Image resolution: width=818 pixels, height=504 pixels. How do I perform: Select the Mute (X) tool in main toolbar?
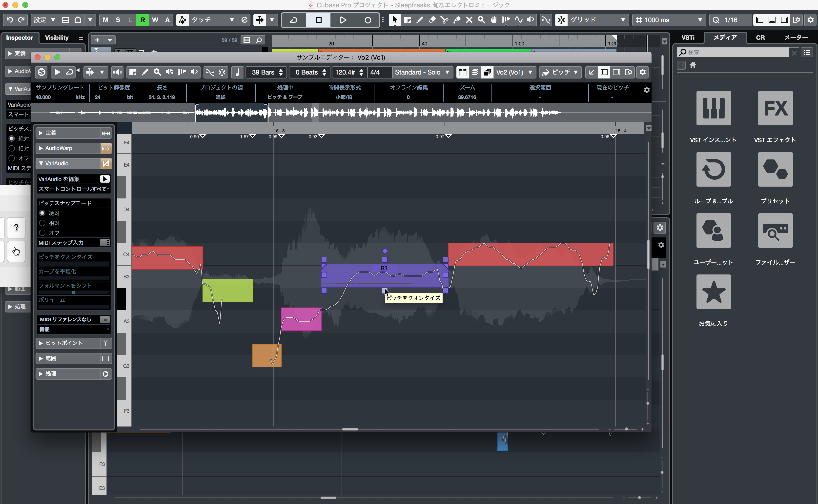click(469, 20)
